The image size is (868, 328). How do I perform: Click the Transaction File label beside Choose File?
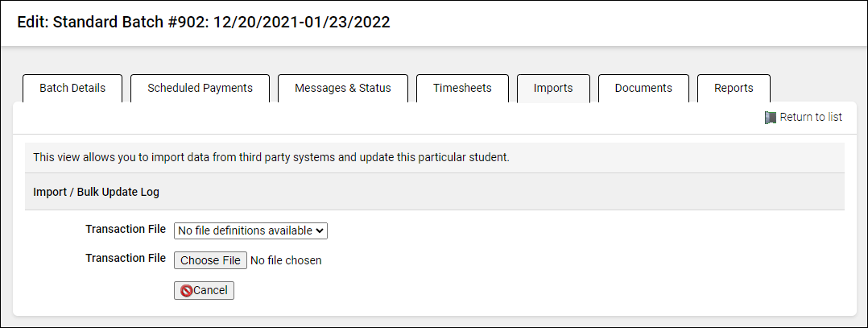click(x=126, y=259)
